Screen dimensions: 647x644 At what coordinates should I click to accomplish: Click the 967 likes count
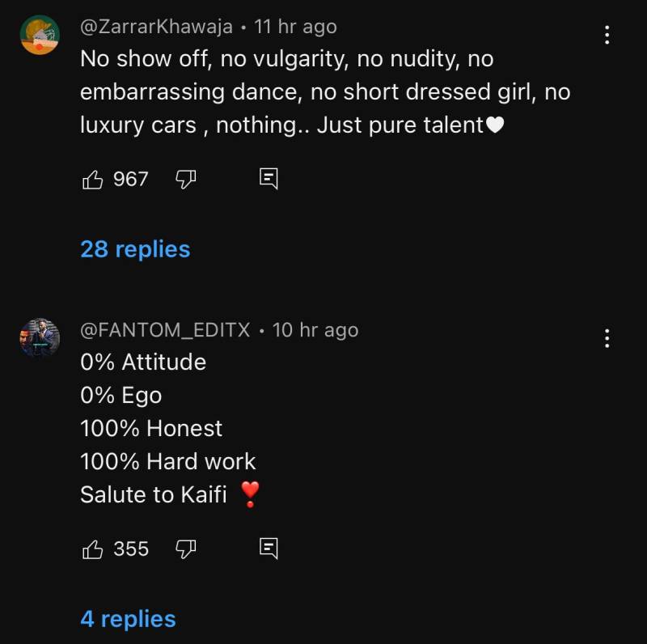pyautogui.click(x=131, y=179)
